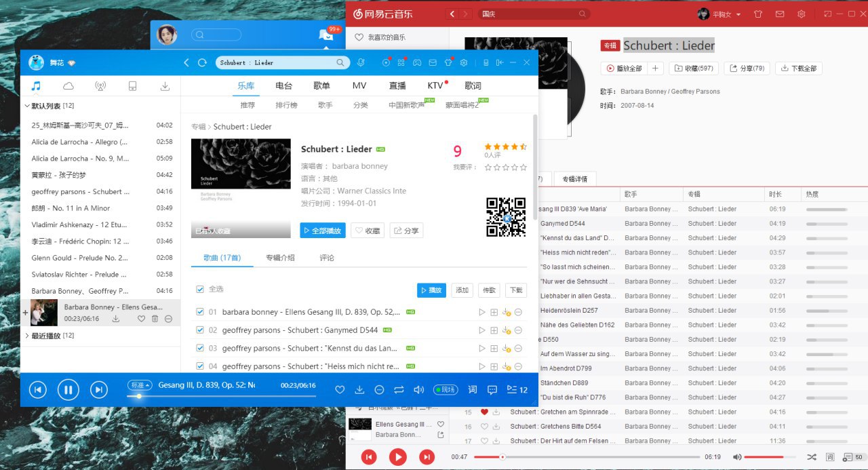Expand the 最近播放 recent list
Viewport: 868px width, 470px height.
(x=27, y=336)
